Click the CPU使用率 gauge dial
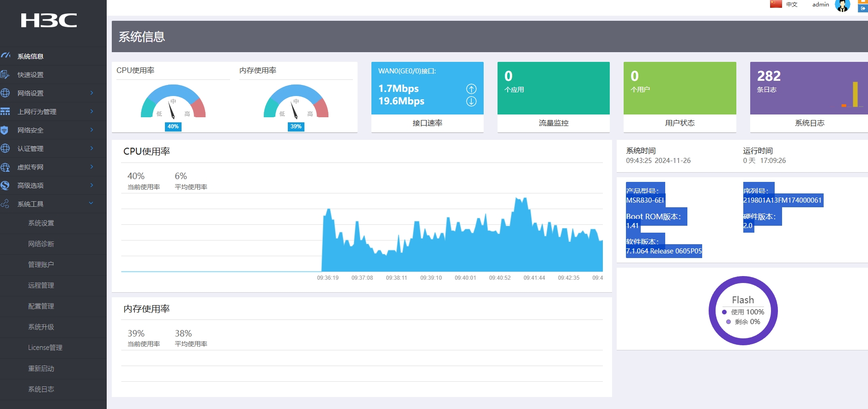 tap(173, 104)
